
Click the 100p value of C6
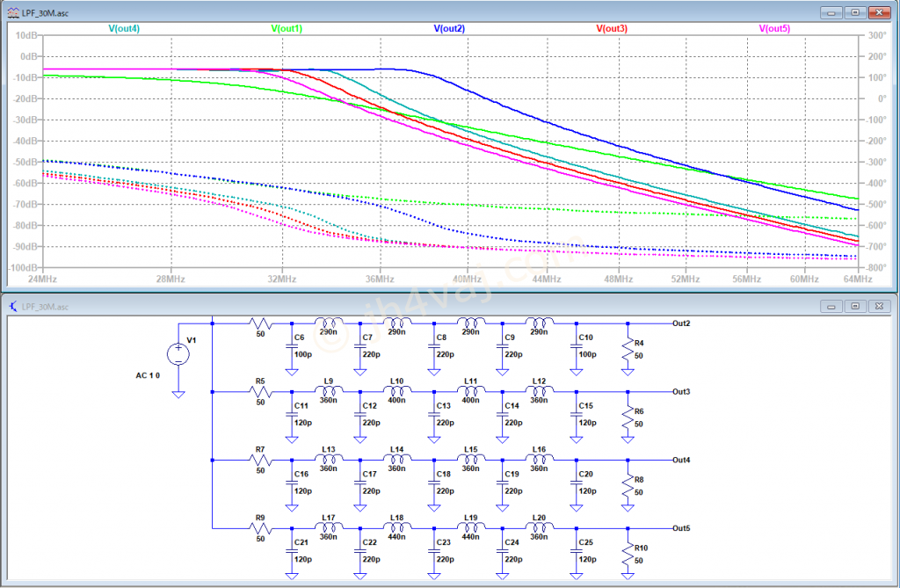(303, 354)
